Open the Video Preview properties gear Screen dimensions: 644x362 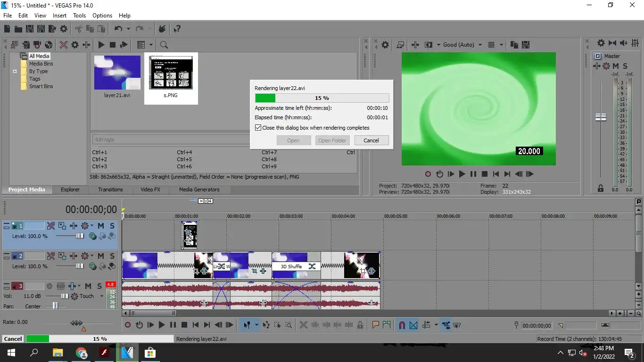pyautogui.click(x=385, y=45)
